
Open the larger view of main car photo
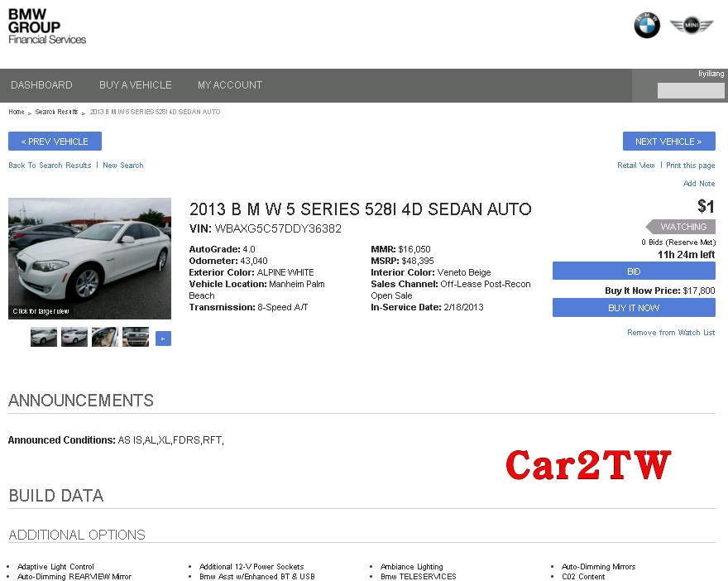[89, 259]
